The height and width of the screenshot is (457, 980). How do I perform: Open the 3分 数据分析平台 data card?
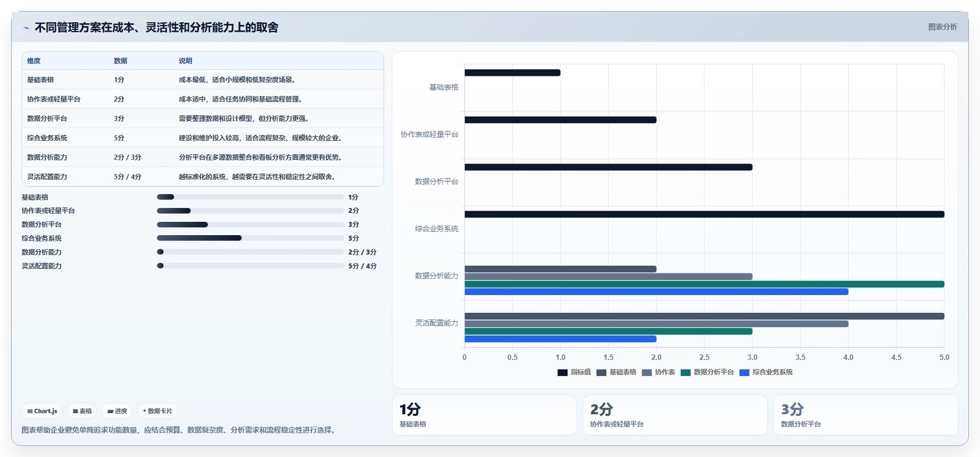(x=866, y=415)
